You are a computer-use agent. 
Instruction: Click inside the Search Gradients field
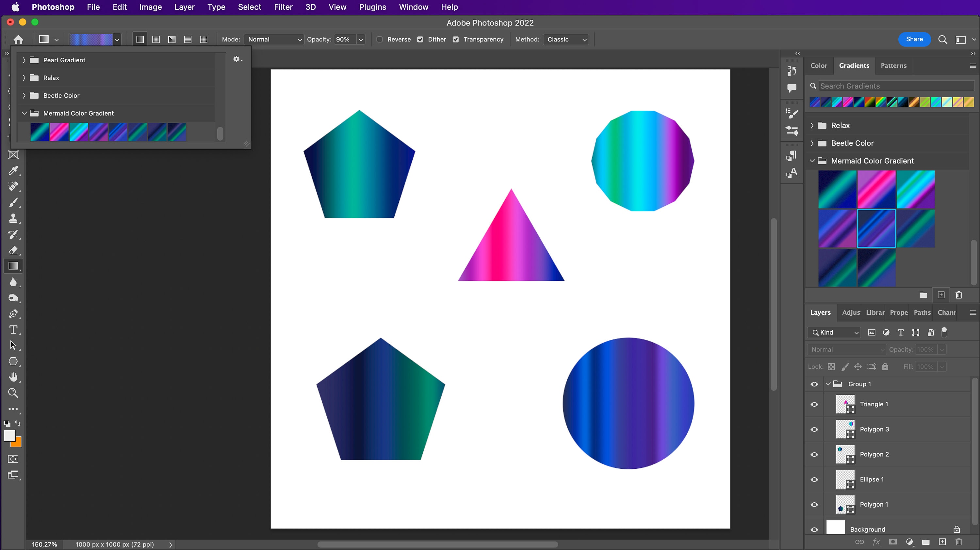coord(894,86)
